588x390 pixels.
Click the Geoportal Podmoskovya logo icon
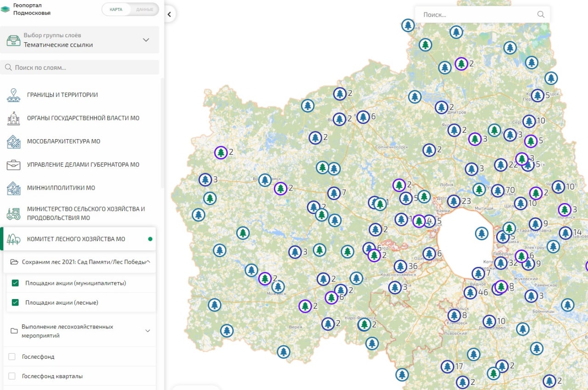tap(6, 10)
